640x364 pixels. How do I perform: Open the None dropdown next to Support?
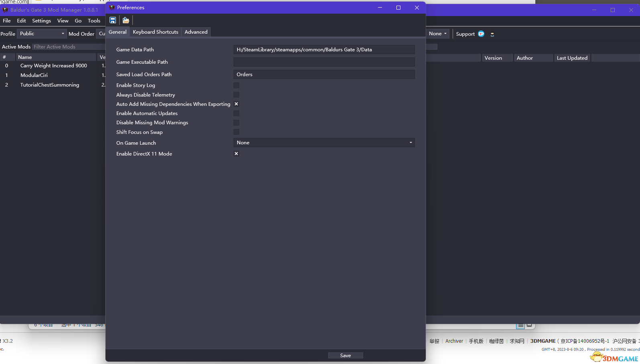pyautogui.click(x=437, y=34)
